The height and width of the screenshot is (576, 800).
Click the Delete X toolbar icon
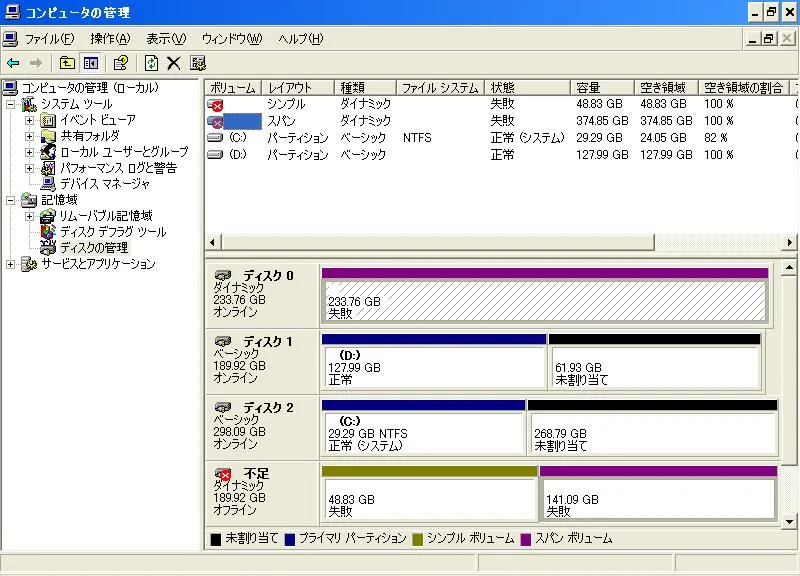point(173,63)
